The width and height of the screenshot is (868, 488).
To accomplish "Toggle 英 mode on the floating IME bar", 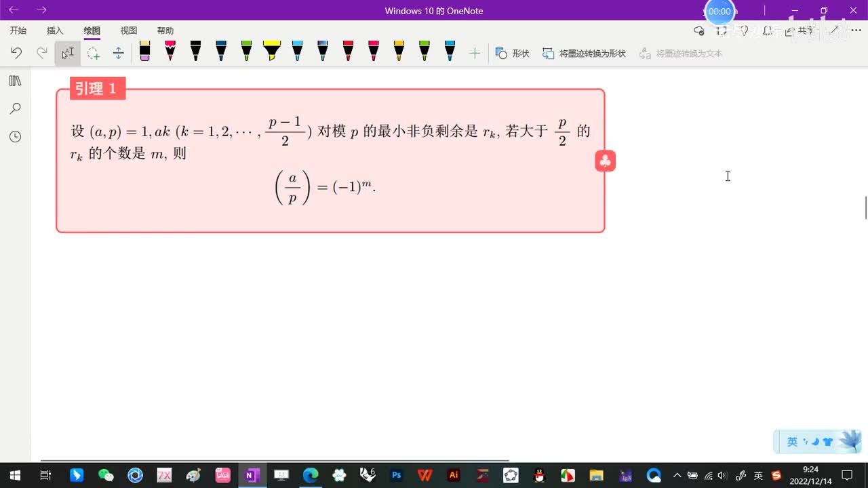I will (792, 442).
